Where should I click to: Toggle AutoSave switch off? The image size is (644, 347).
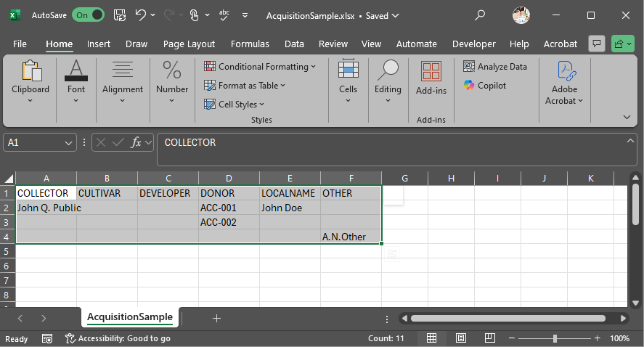89,15
